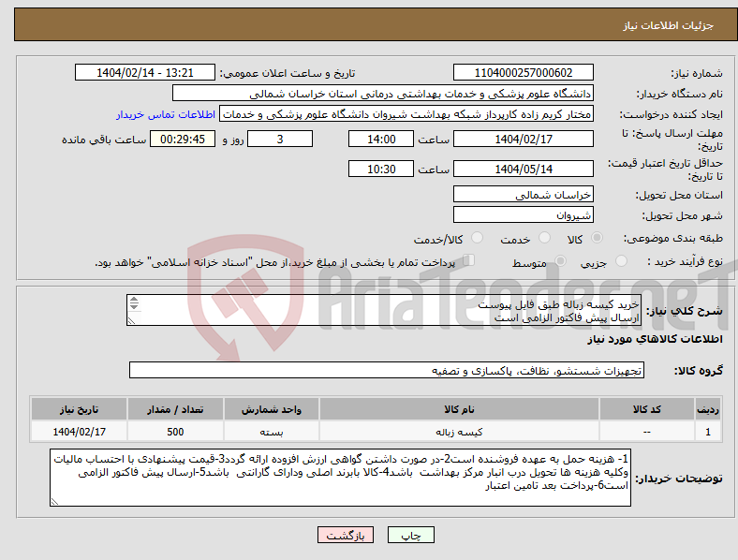This screenshot has height=560, width=738.
Task: Click the جزئیات اطلاعات نیاز header title
Action: tap(669, 25)
